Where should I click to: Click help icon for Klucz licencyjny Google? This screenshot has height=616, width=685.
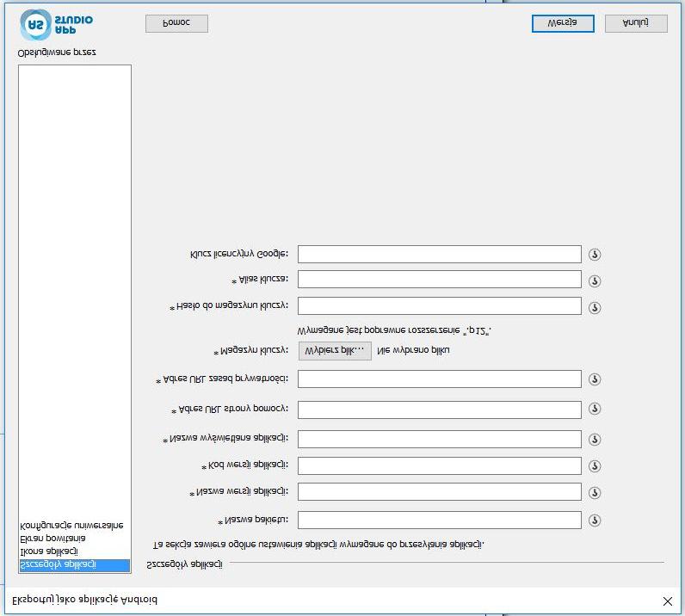pos(594,255)
